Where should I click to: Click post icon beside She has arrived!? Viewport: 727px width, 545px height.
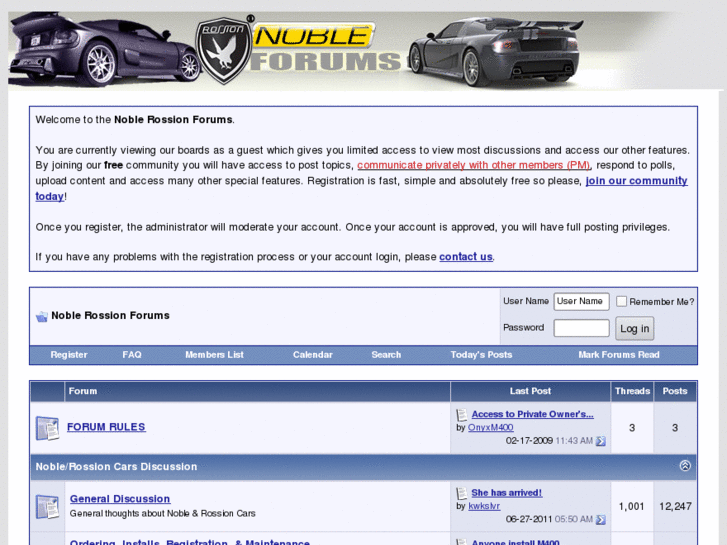coord(462,493)
